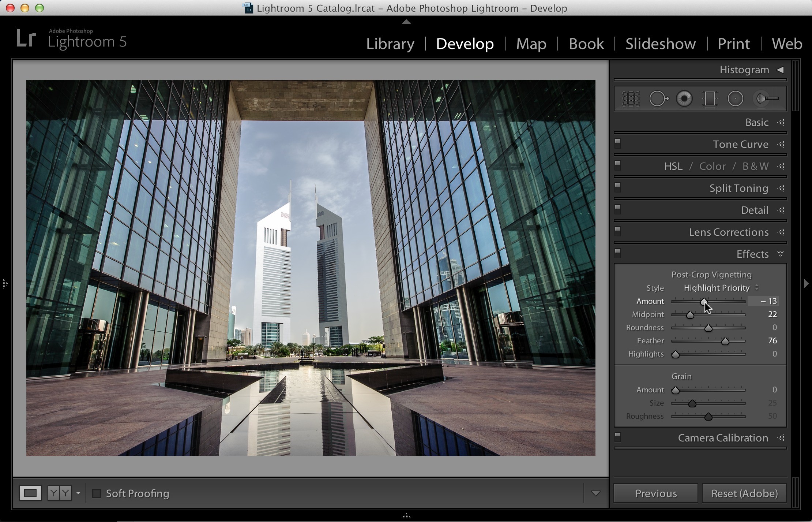This screenshot has height=522, width=812.
Task: Click the right panel scrollbar
Action: 796,86
